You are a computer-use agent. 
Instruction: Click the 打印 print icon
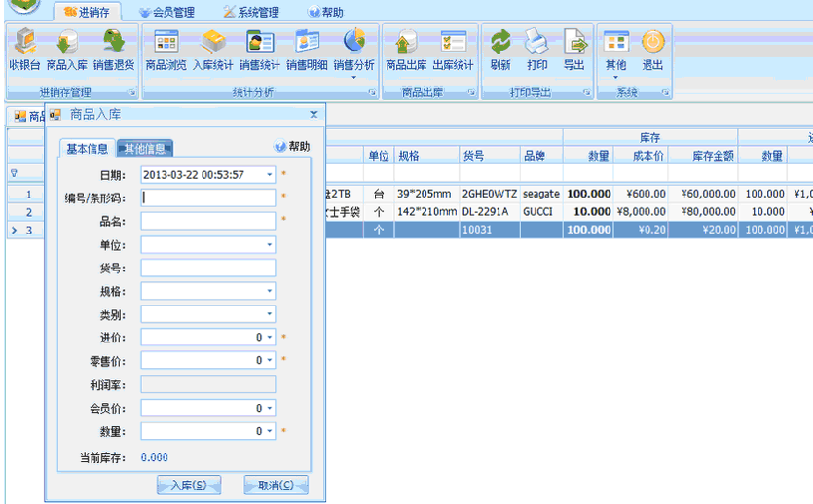click(x=536, y=49)
